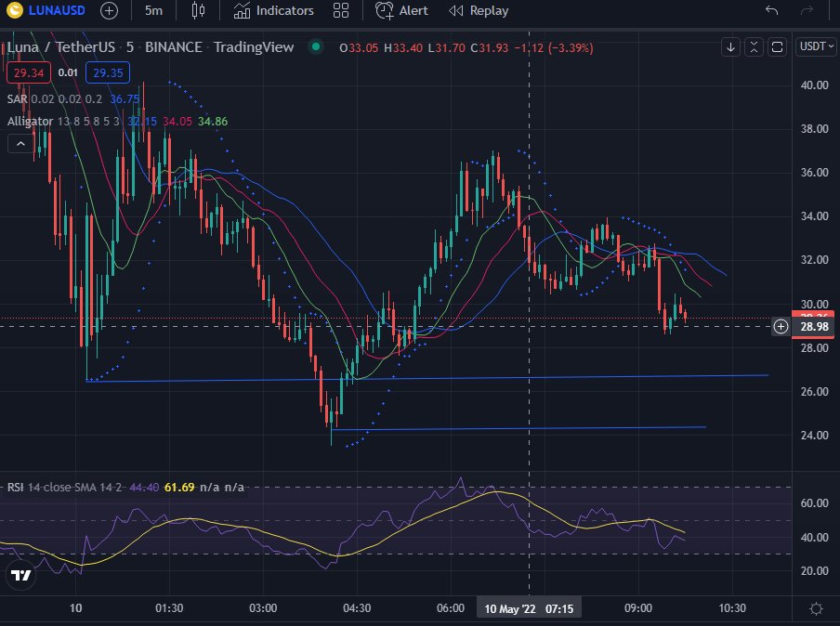Open the Indicators dialog
The image size is (840, 626).
(274, 11)
